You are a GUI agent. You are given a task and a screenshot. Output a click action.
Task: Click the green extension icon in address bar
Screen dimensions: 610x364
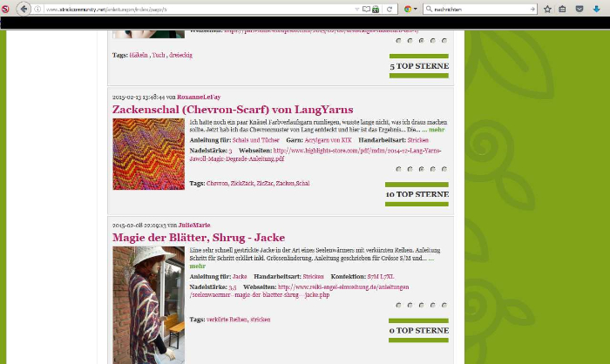click(376, 10)
